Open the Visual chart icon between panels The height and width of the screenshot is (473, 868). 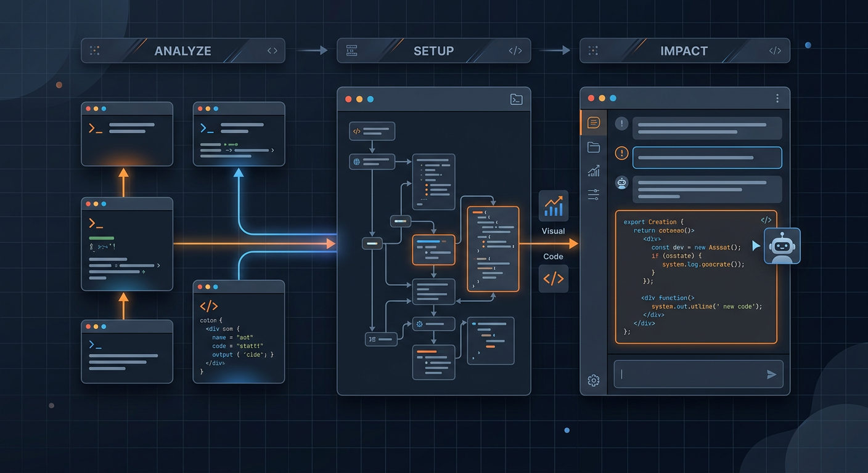pyautogui.click(x=553, y=206)
